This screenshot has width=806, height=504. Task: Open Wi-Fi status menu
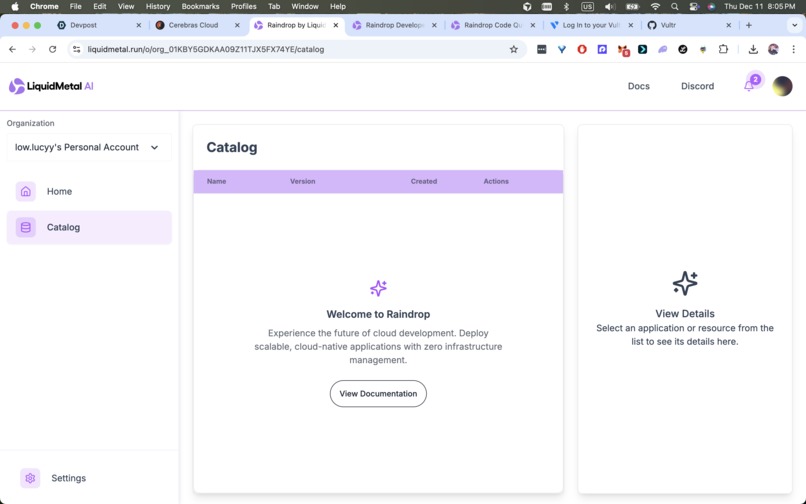[x=655, y=7]
